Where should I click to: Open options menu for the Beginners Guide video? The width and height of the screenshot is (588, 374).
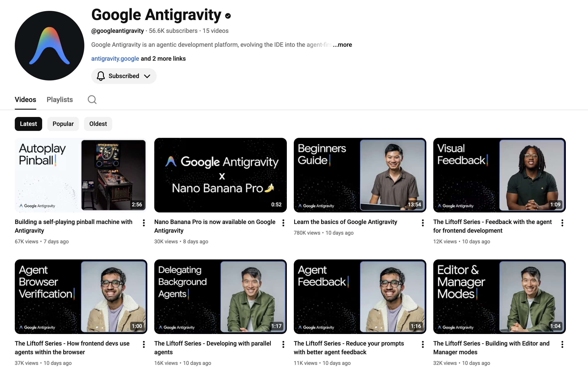coord(422,223)
